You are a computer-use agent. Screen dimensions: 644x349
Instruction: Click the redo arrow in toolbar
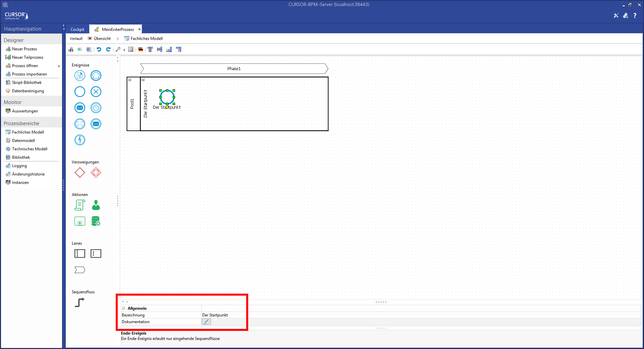[108, 49]
